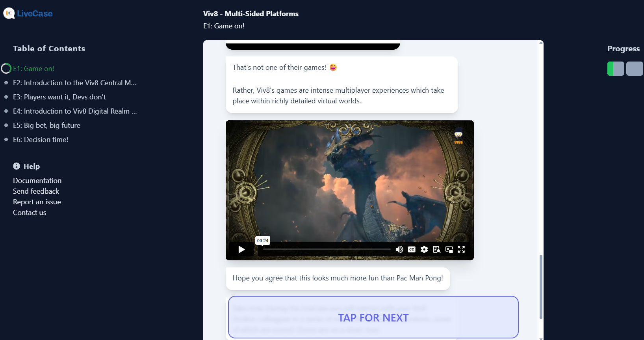Screen dimensions: 644x340
Task: Enable picture-in-picture mode
Action: pyautogui.click(x=449, y=249)
